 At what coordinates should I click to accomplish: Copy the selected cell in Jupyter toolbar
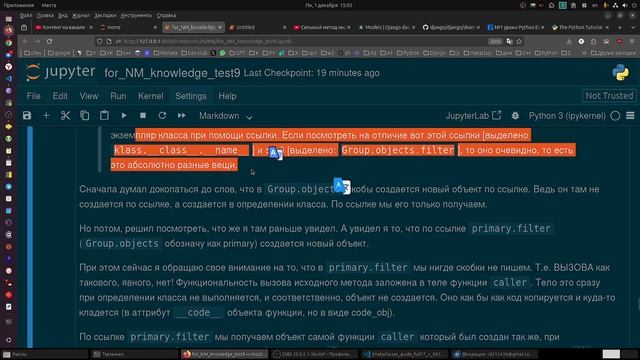(84, 116)
